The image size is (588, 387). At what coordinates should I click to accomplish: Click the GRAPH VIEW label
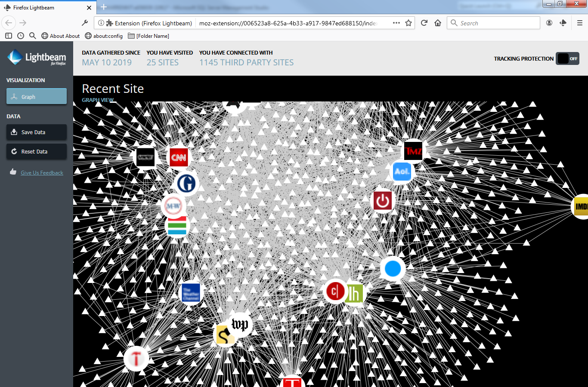(x=98, y=100)
